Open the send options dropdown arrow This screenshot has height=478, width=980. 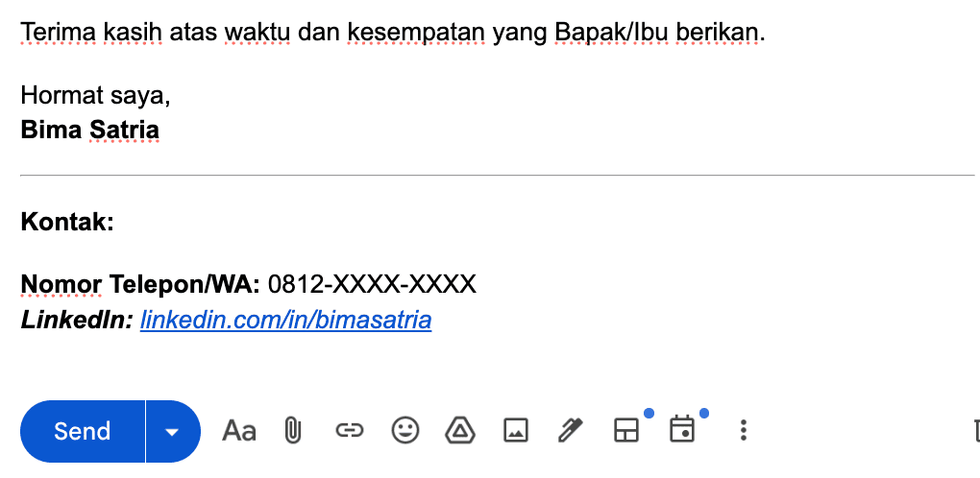173,431
